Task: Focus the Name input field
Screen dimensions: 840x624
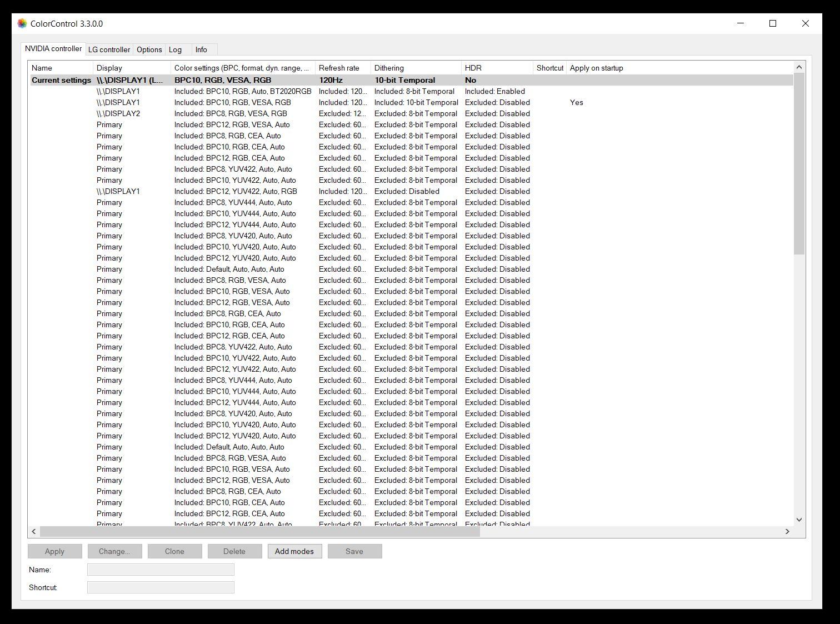Action: (x=161, y=570)
